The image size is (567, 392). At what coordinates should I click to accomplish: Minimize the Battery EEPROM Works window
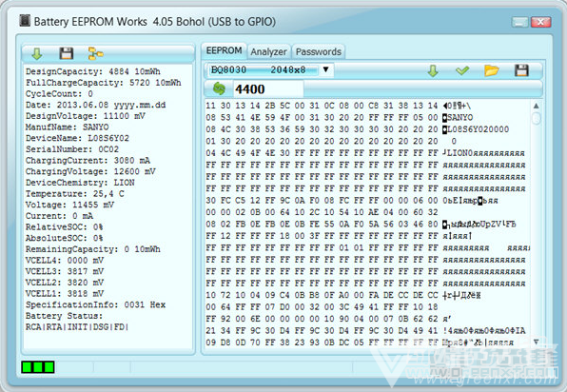tap(520, 23)
